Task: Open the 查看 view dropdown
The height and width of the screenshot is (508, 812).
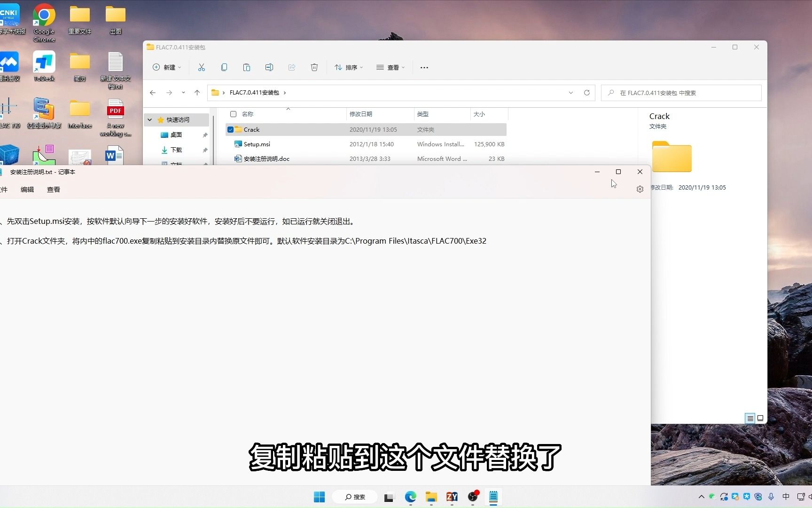Action: coord(390,67)
